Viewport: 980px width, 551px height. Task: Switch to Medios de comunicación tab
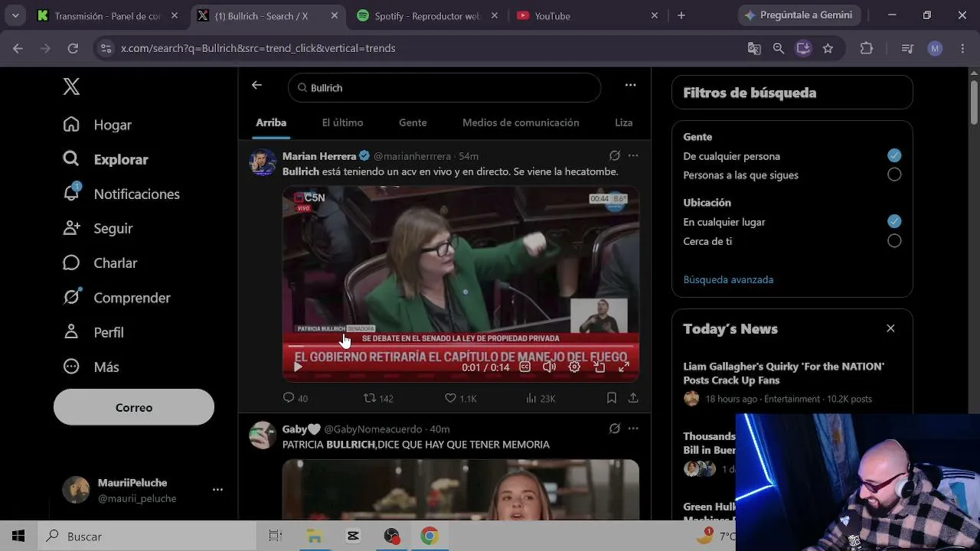(521, 122)
